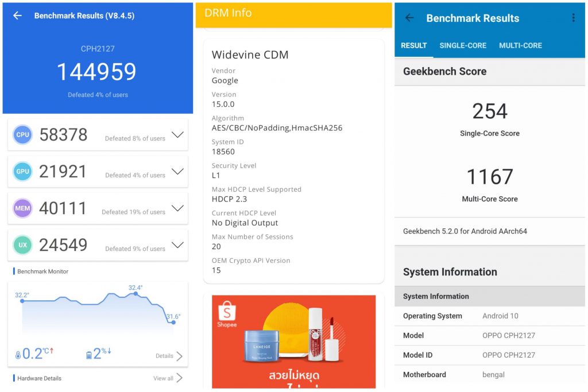Tap Defeated 4% of users under total

point(98,95)
